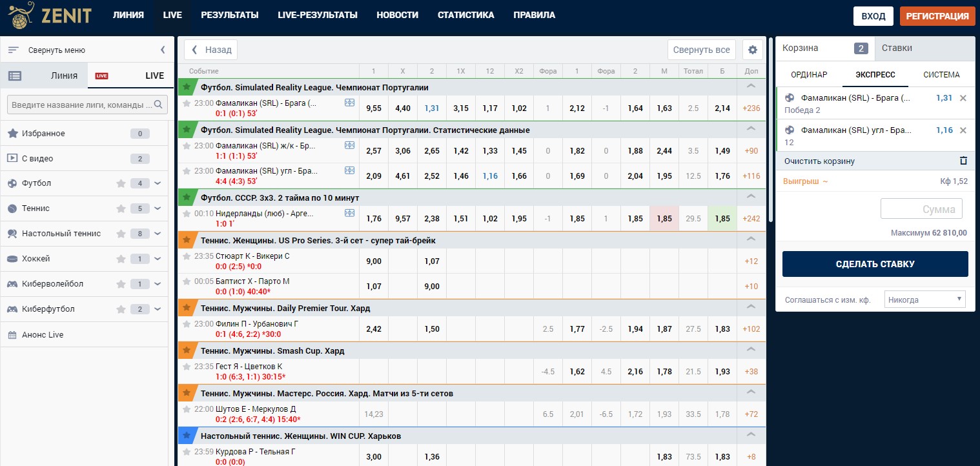Viewport: 980px width, 466px height.
Task: Click the Сумма bet amount field
Action: [921, 209]
